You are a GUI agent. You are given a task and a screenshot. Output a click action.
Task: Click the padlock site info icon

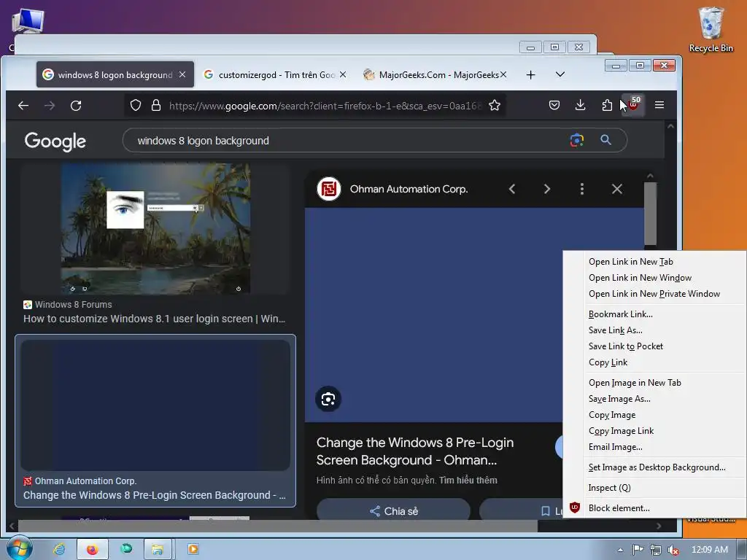(156, 105)
